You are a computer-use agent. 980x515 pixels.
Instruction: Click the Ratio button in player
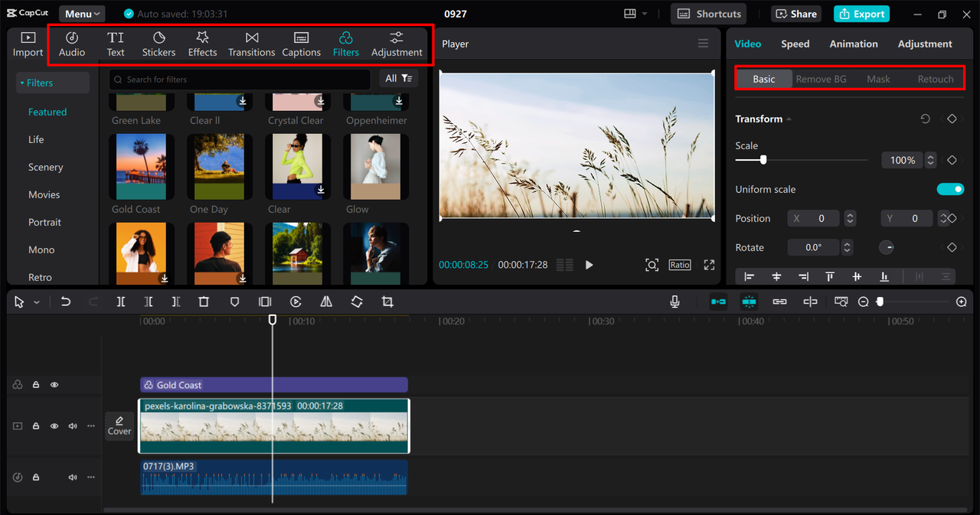680,265
